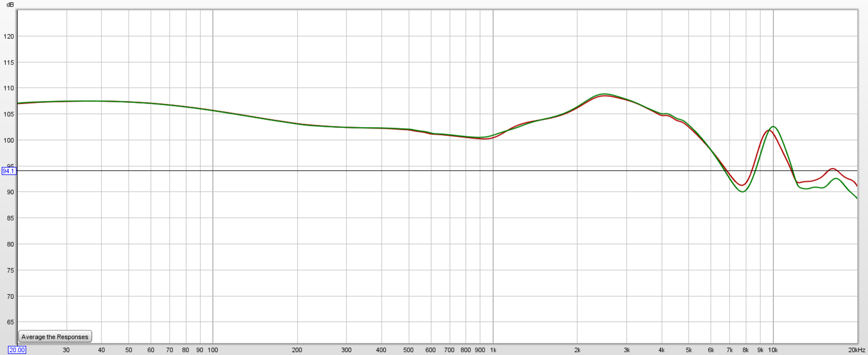Click the green trace peak at 10 kHz

point(773,126)
